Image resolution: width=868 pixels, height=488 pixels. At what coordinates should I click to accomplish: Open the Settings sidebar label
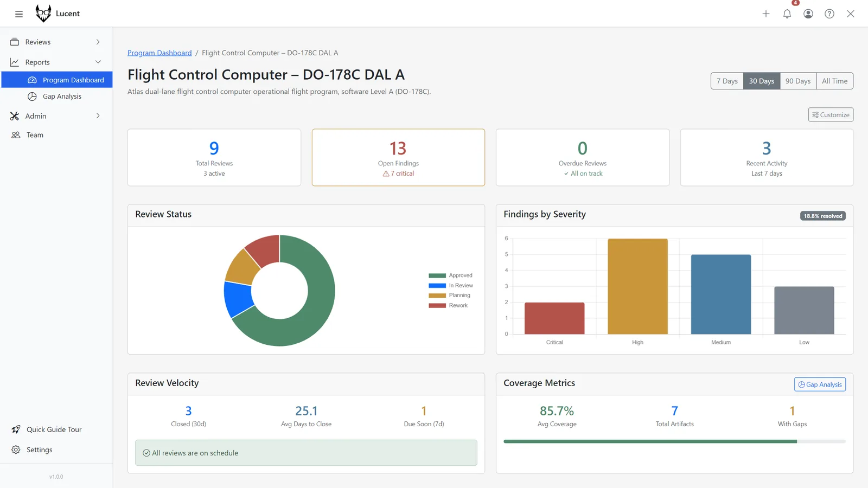click(40, 450)
